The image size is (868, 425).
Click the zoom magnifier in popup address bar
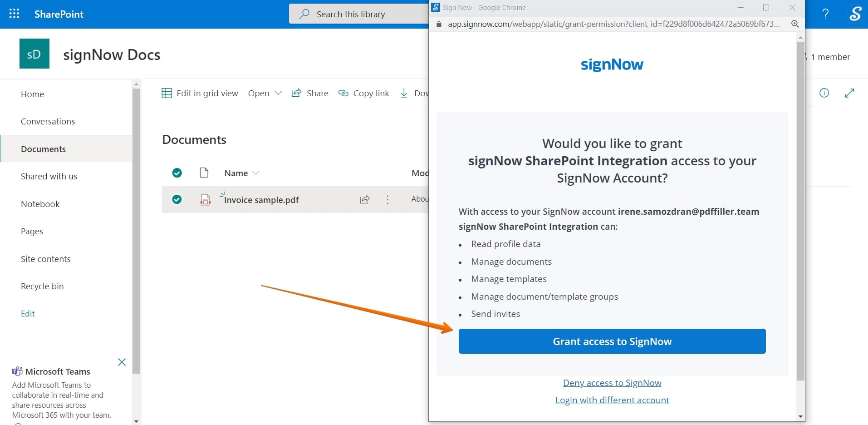795,24
